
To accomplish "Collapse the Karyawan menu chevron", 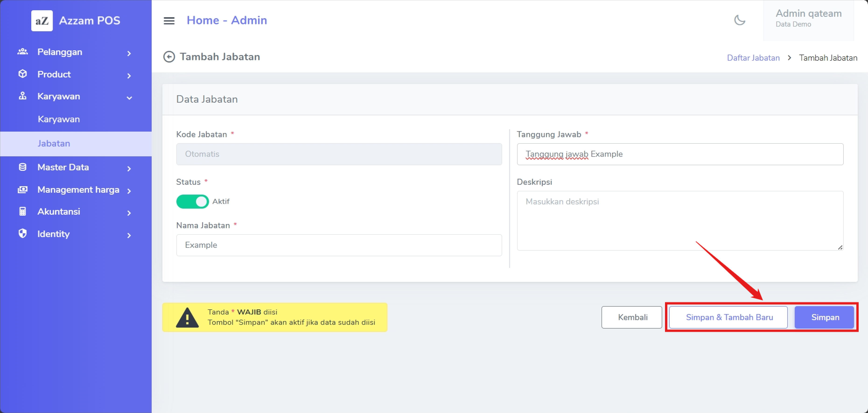I will [x=129, y=98].
